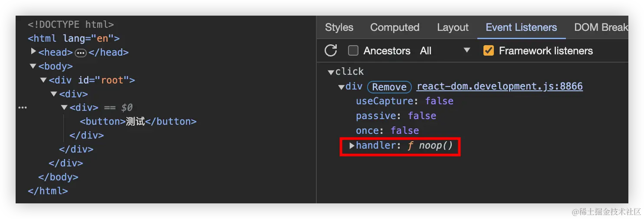Click the three-dot actions icon beside selected div
The image size is (644, 219).
(22, 107)
